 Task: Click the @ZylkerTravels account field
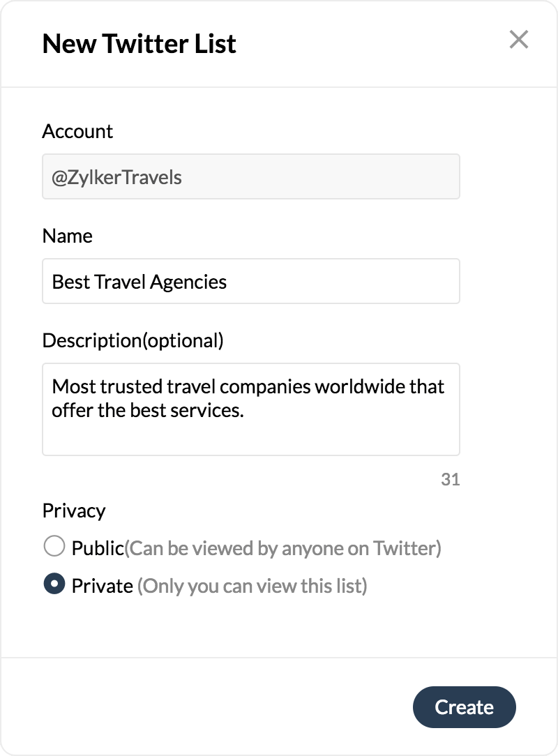(251, 176)
